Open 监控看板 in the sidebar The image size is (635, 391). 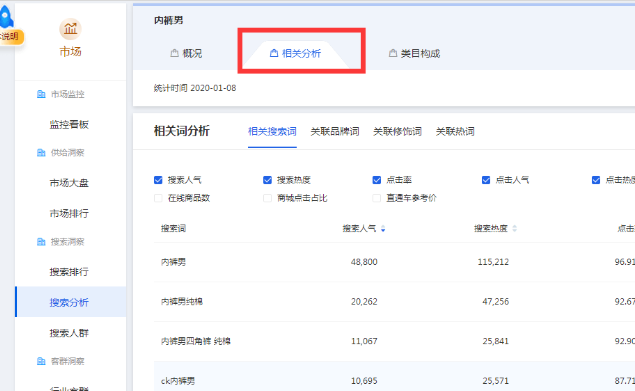tap(69, 124)
